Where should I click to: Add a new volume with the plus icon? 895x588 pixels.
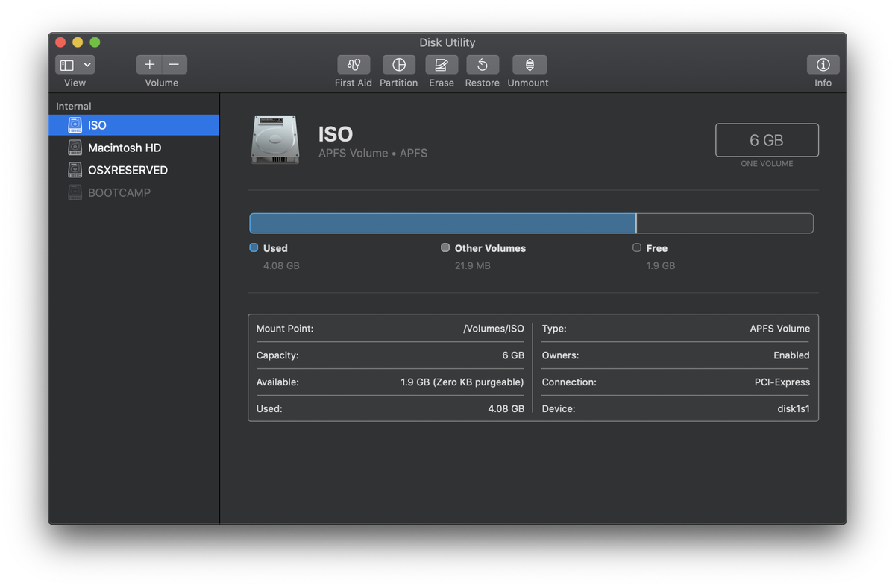pyautogui.click(x=148, y=64)
